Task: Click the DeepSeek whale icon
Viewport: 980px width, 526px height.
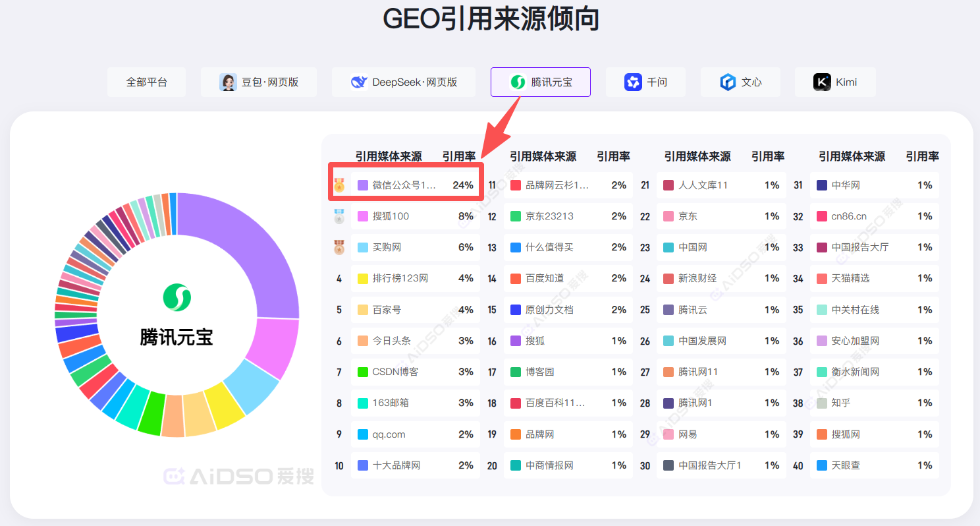Action: 360,82
